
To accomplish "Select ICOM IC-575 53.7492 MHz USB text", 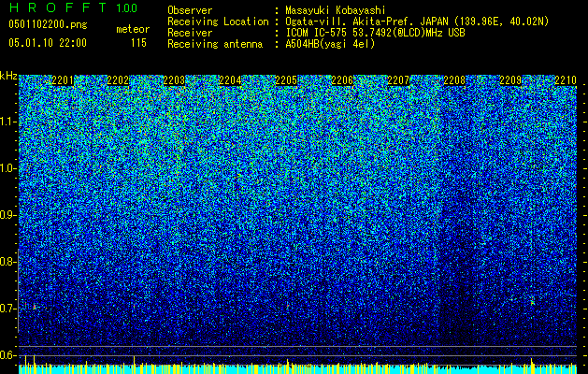I will click(375, 33).
